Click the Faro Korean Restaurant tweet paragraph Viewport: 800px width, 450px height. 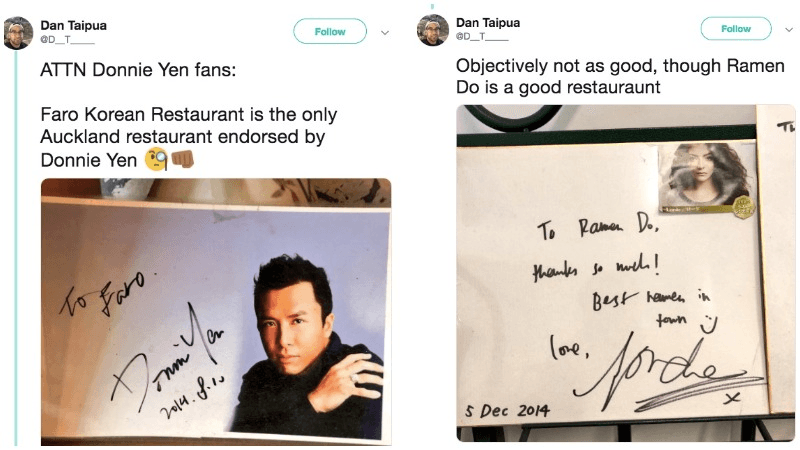tap(187, 136)
